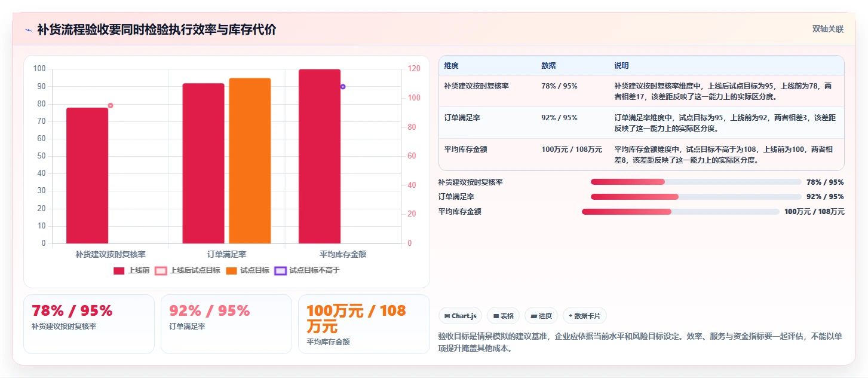Click the 说明 column header
868x378 pixels.
click(621, 66)
